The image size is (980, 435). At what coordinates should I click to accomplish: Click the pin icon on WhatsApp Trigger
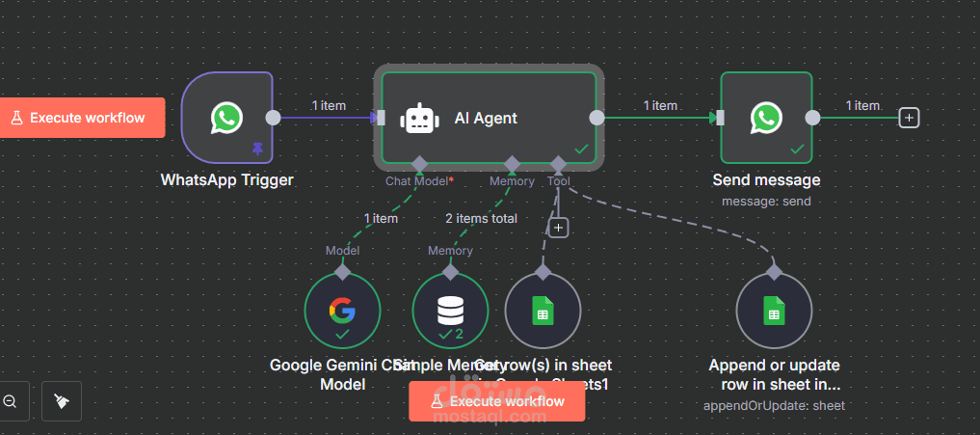coord(257,149)
